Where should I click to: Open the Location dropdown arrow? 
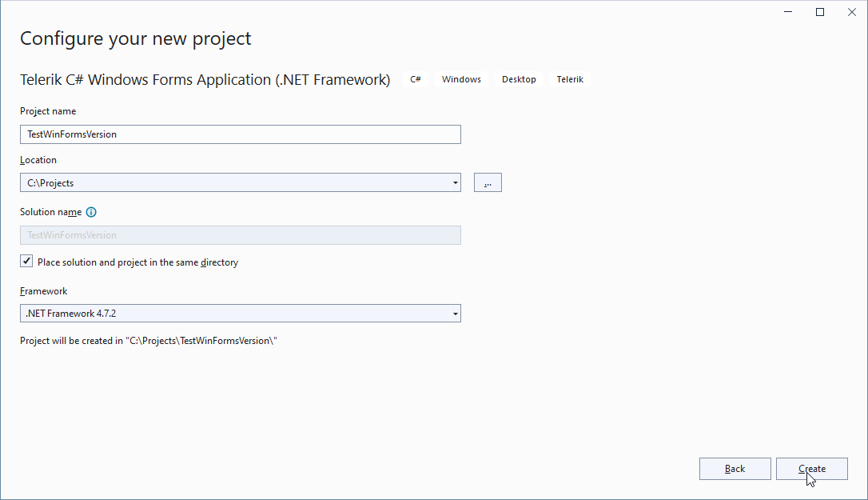(x=455, y=183)
